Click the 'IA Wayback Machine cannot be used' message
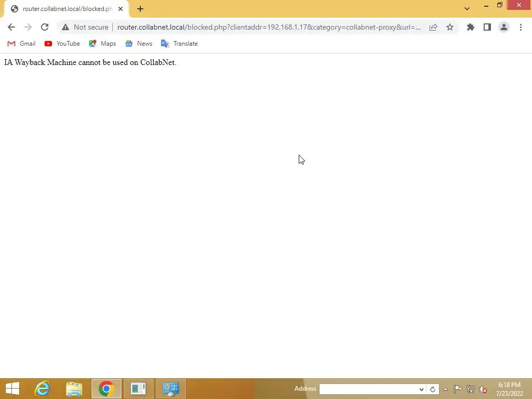 pyautogui.click(x=90, y=62)
